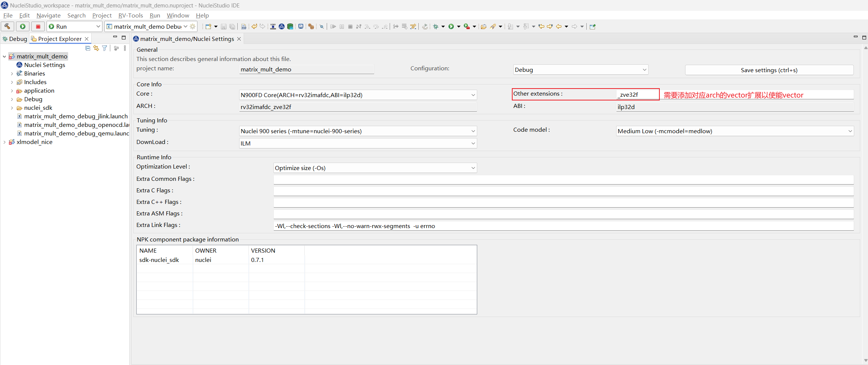The image size is (868, 365).
Task: Click the flashlight Search toolbar icon
Action: [493, 26]
